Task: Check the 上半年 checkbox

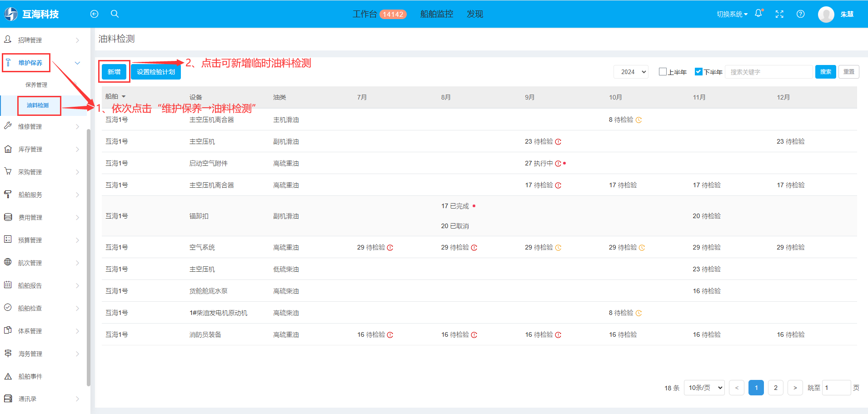Action: coord(663,71)
